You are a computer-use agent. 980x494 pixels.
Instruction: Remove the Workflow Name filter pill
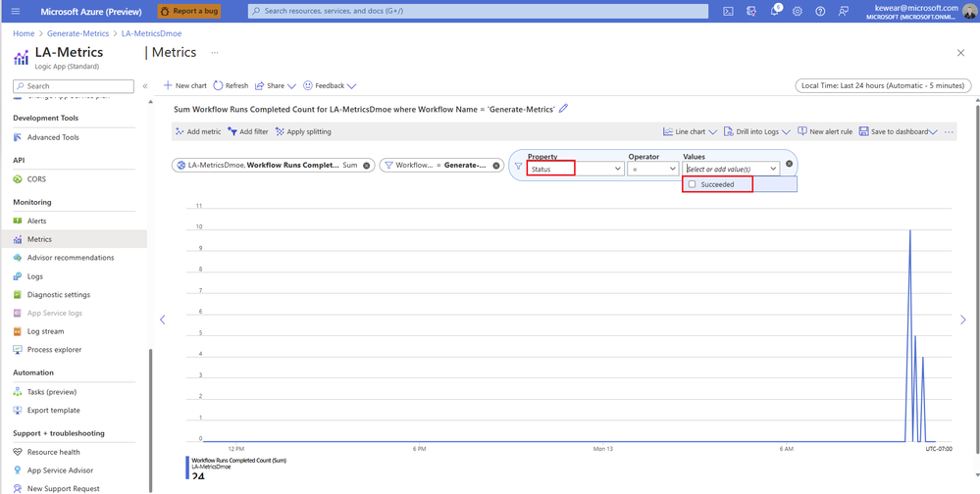coord(496,166)
